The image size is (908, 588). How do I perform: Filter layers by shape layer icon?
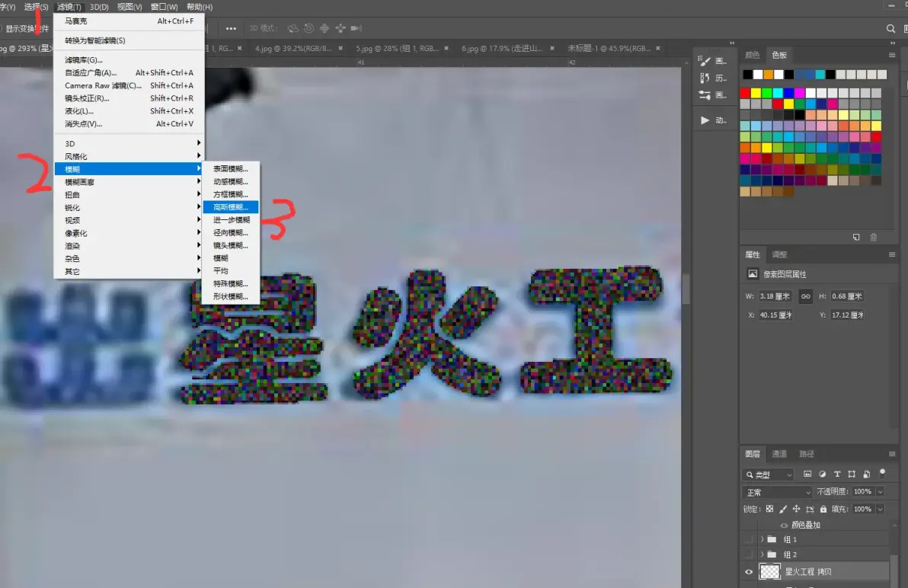[x=852, y=474]
